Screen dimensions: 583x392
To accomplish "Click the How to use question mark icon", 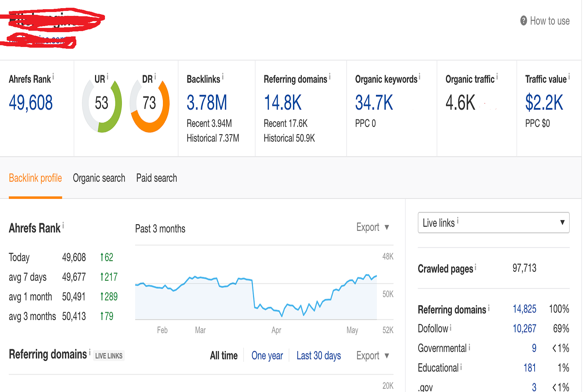I will tap(523, 21).
